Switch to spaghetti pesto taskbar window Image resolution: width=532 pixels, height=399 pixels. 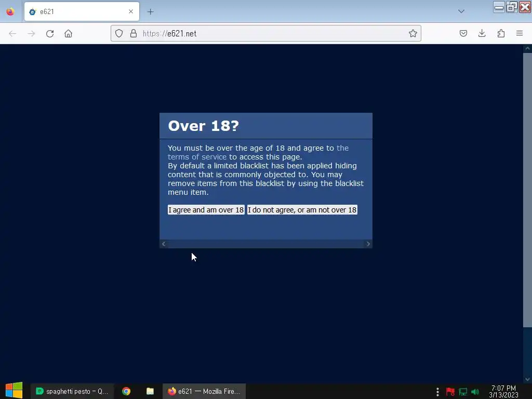pos(72,391)
